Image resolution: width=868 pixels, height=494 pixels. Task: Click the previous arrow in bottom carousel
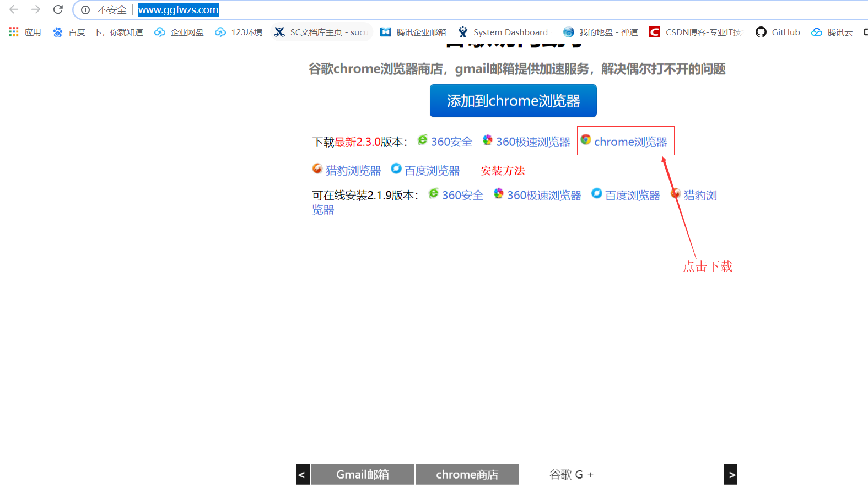tap(303, 474)
